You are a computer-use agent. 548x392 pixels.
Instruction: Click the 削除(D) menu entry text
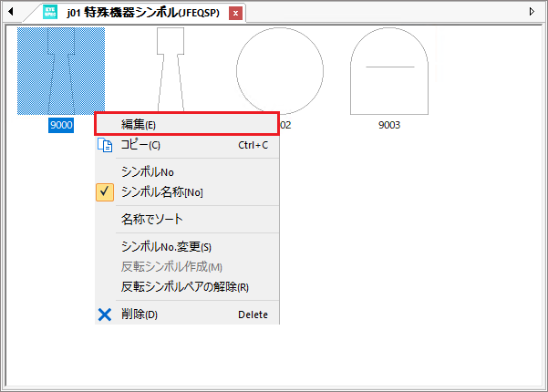[140, 315]
